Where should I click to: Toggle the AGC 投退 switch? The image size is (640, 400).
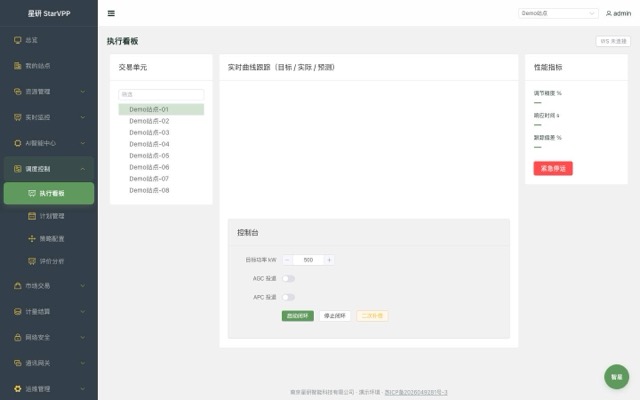[289, 278]
